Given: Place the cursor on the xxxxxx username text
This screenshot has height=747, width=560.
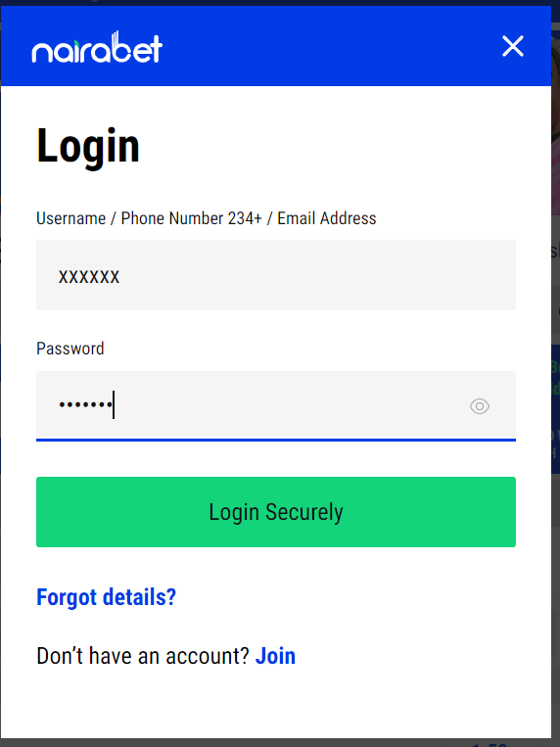Looking at the screenshot, I should pyautogui.click(x=89, y=277).
